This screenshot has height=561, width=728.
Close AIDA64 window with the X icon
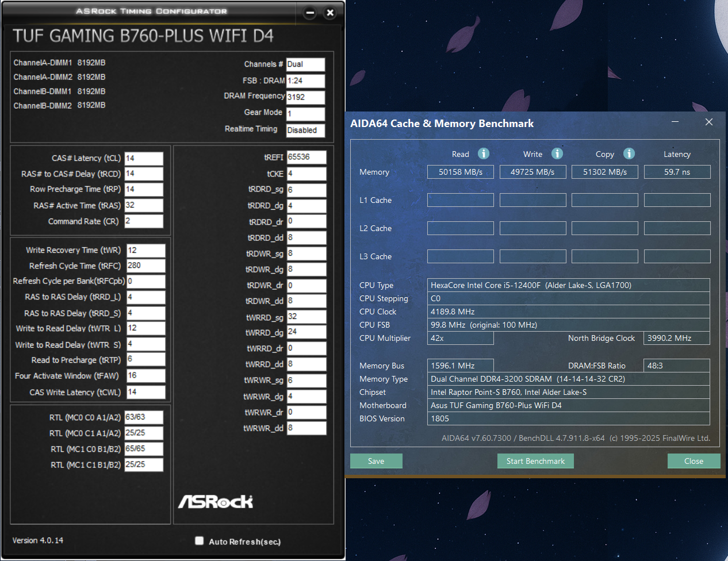coord(709,122)
